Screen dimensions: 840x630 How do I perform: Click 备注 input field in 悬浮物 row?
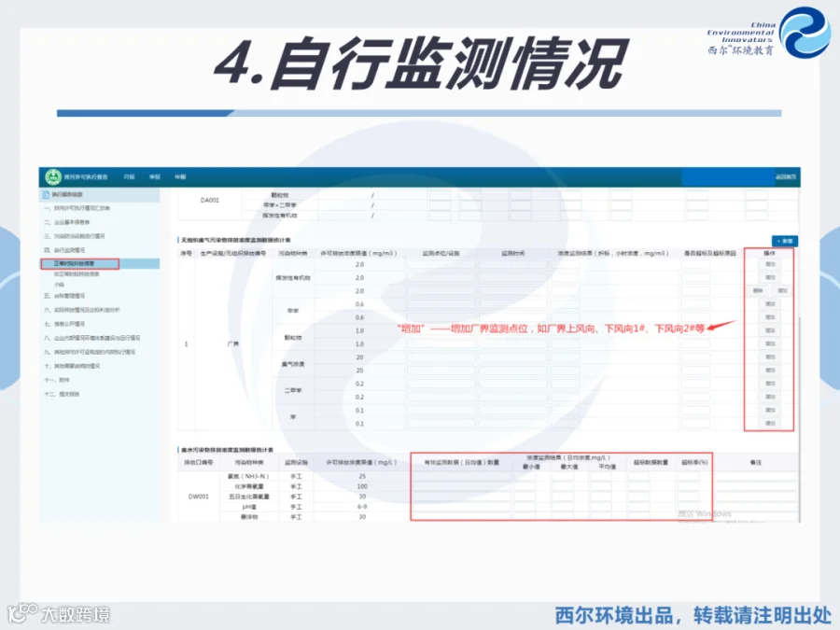pos(756,517)
